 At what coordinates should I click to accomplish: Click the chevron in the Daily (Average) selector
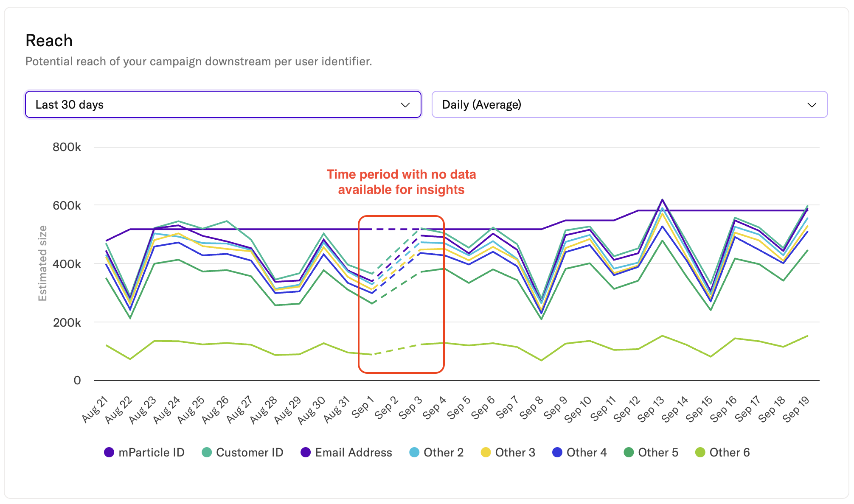[812, 105]
